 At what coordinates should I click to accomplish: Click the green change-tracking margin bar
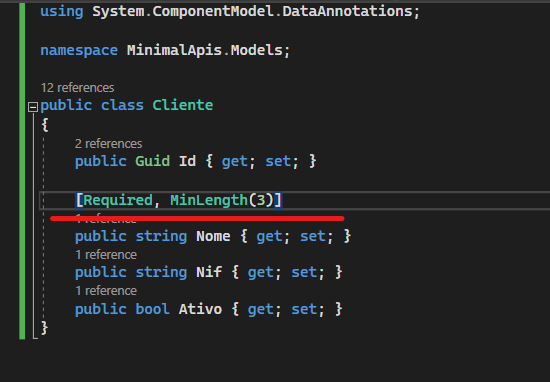point(22,171)
